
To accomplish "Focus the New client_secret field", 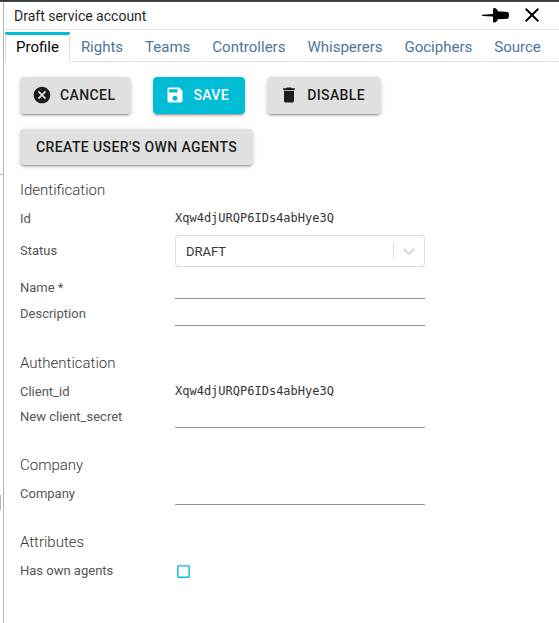I will pos(300,417).
